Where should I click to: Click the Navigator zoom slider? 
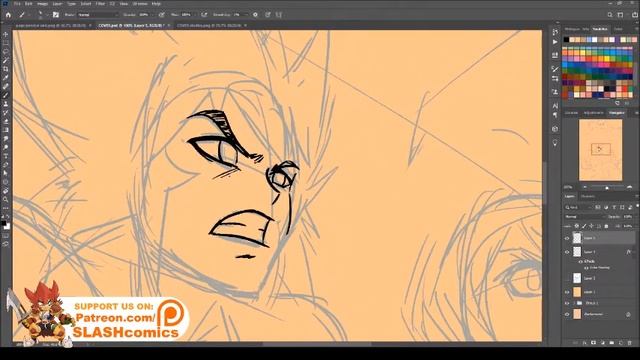[x=607, y=187]
